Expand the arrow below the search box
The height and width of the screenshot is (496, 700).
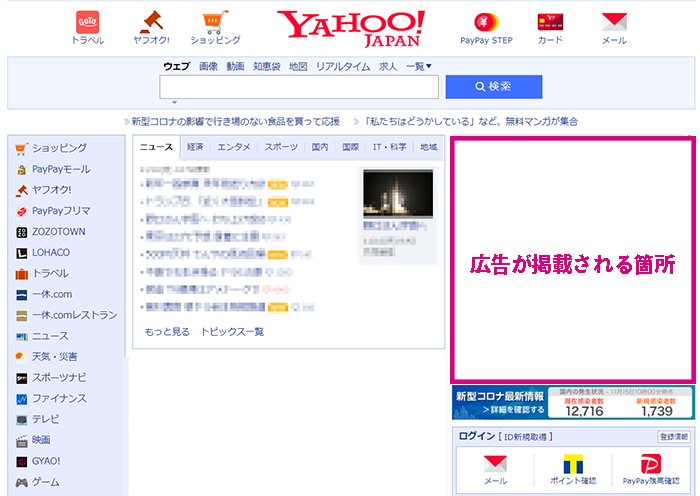175,103
